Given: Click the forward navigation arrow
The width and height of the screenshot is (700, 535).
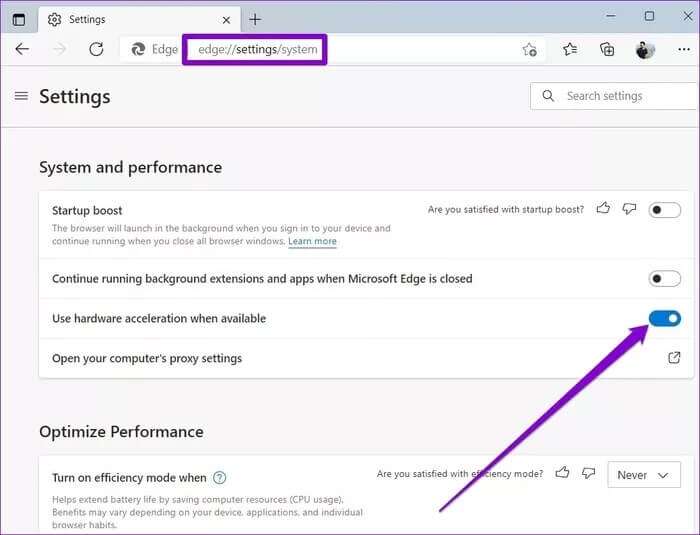Looking at the screenshot, I should coord(59,49).
